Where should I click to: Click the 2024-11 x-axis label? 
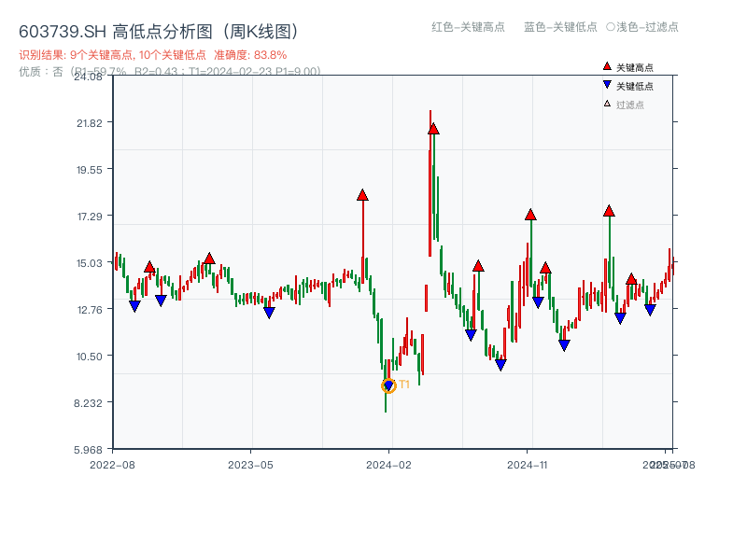528,465
